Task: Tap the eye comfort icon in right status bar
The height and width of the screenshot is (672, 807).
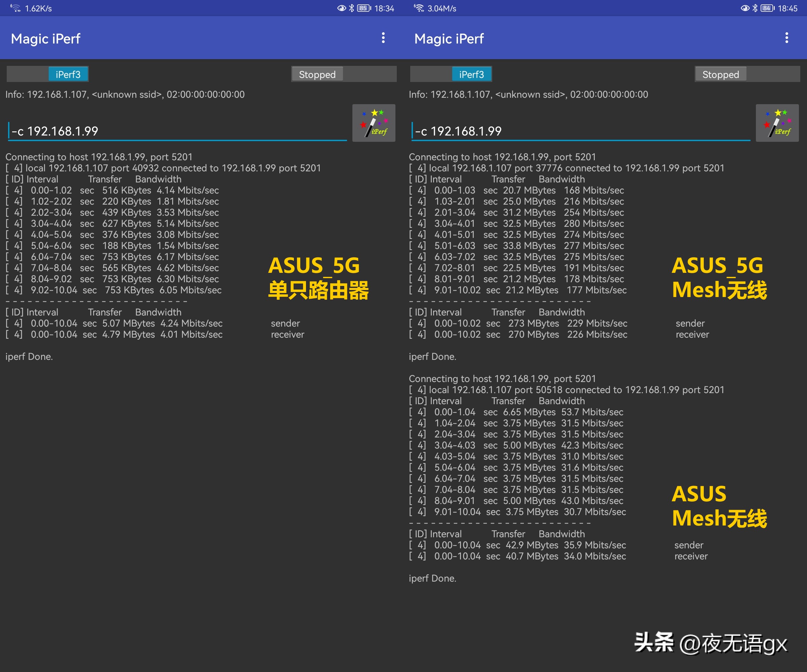Action: [745, 8]
